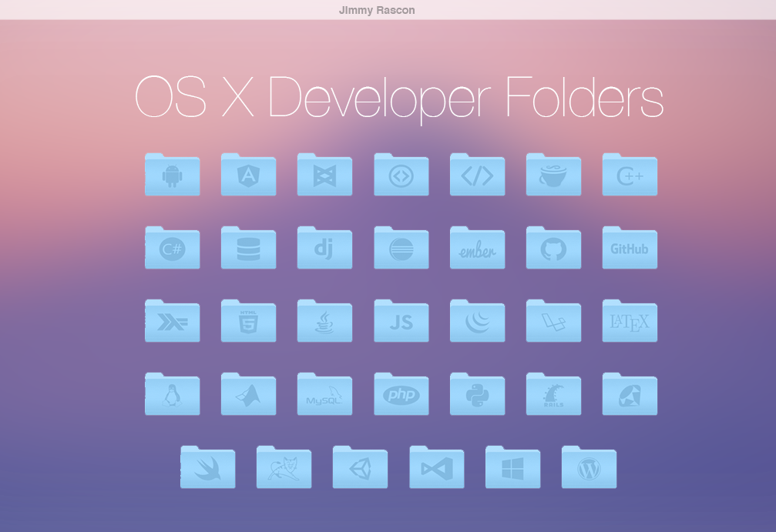The width and height of the screenshot is (776, 532).
Task: Select the C# folder
Action: (x=172, y=248)
